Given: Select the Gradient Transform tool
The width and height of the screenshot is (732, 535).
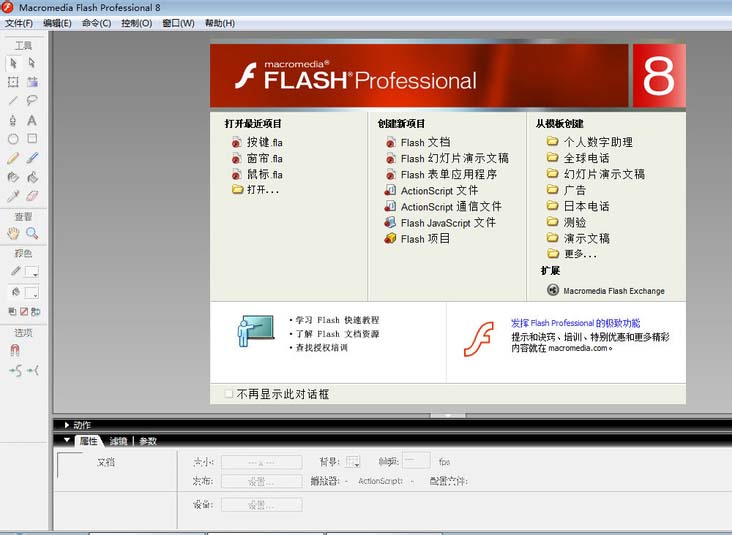Looking at the screenshot, I should click(x=32, y=82).
